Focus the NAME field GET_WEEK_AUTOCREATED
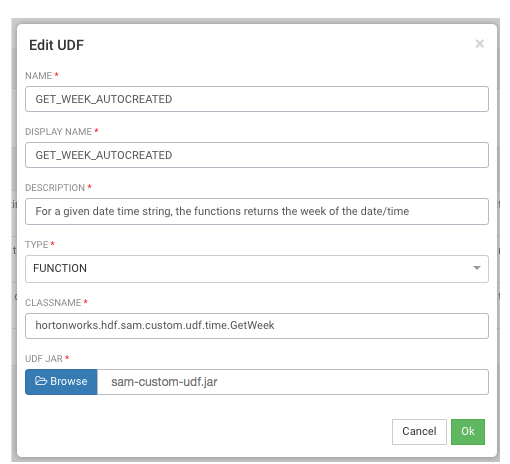The image size is (510, 464). point(257,99)
